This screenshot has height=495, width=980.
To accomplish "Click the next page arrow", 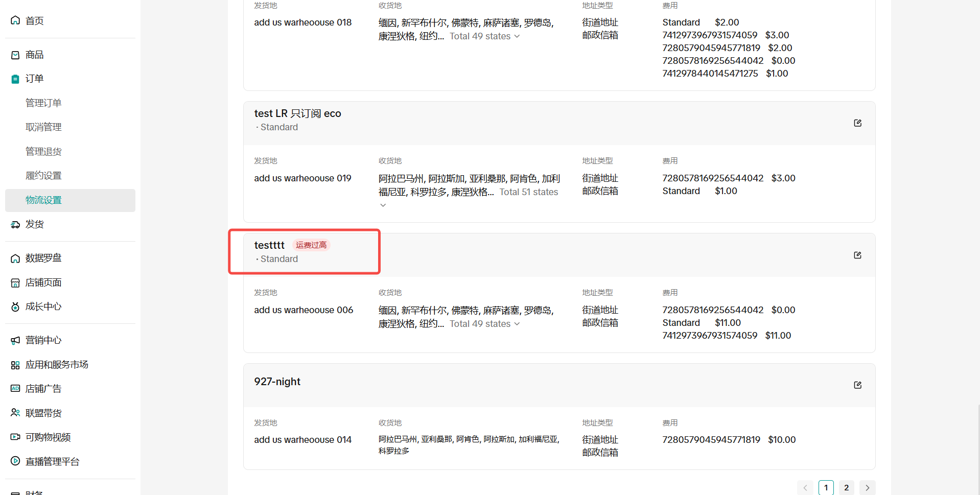I will pyautogui.click(x=867, y=487).
